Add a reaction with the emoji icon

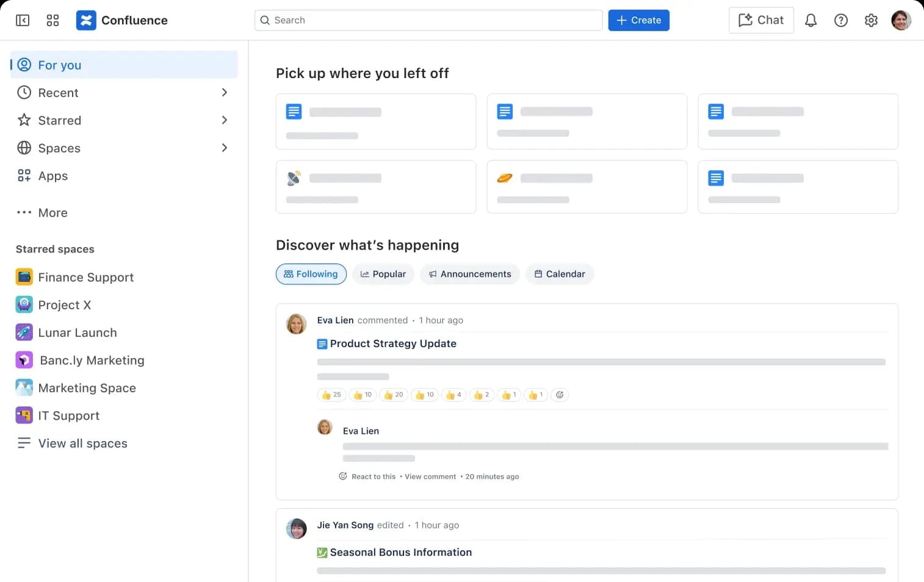coord(560,395)
